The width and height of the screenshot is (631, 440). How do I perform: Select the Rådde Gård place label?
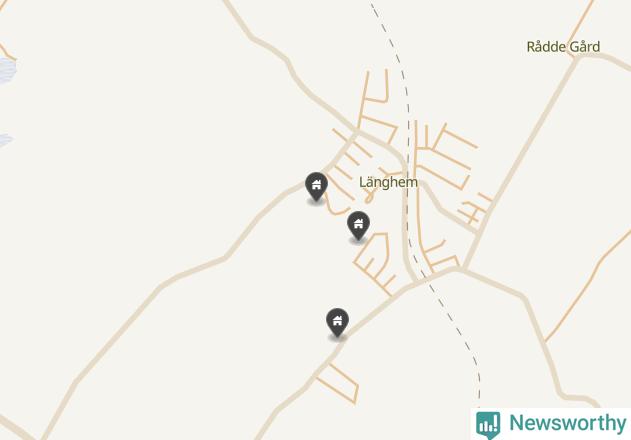click(563, 47)
